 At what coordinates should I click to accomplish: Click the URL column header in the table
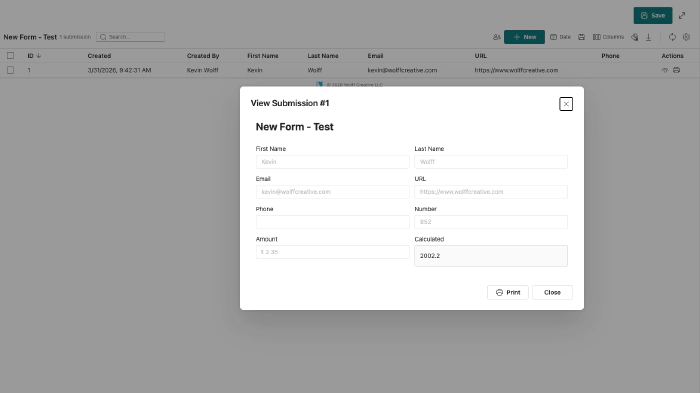pyautogui.click(x=480, y=56)
